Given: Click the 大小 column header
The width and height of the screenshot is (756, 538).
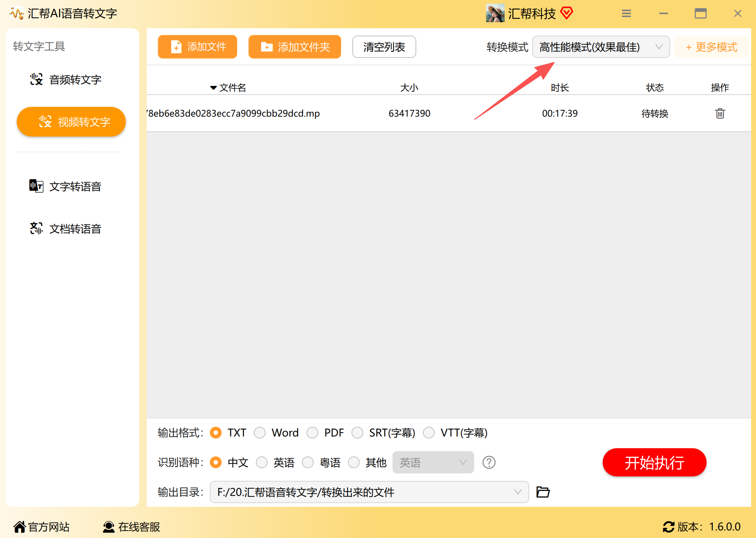Looking at the screenshot, I should coord(409,88).
